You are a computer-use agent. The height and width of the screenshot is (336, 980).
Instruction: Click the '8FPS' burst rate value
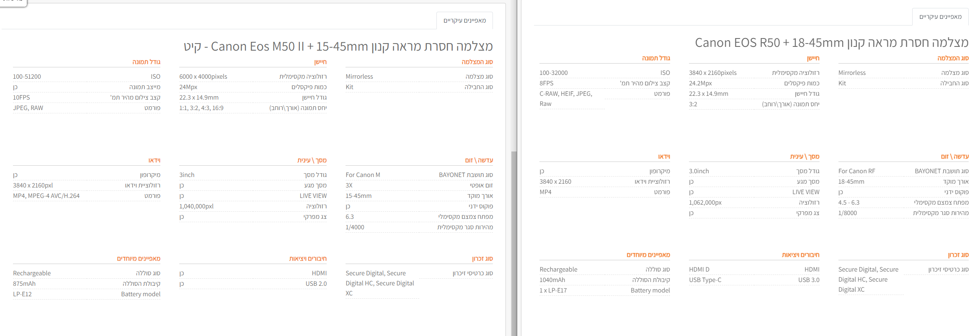547,83
